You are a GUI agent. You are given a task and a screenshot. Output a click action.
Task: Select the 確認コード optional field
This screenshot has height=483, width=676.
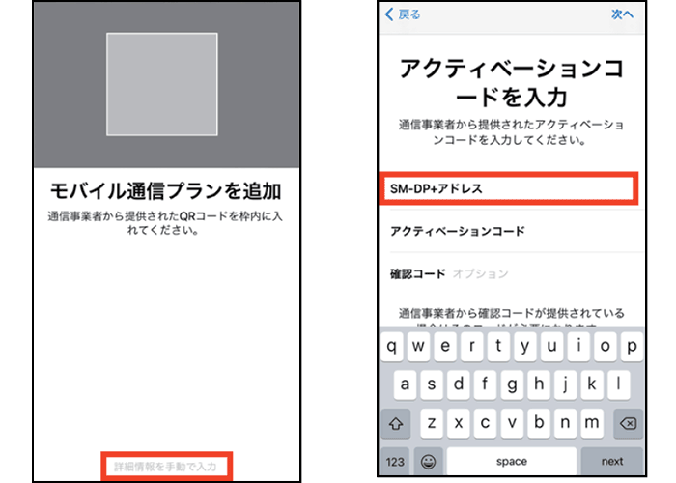(x=508, y=273)
